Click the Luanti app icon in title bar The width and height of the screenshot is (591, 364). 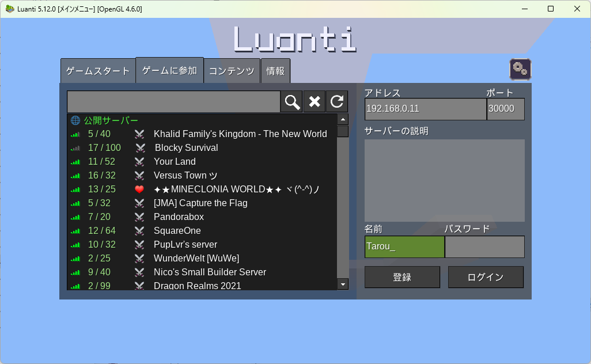pos(10,9)
